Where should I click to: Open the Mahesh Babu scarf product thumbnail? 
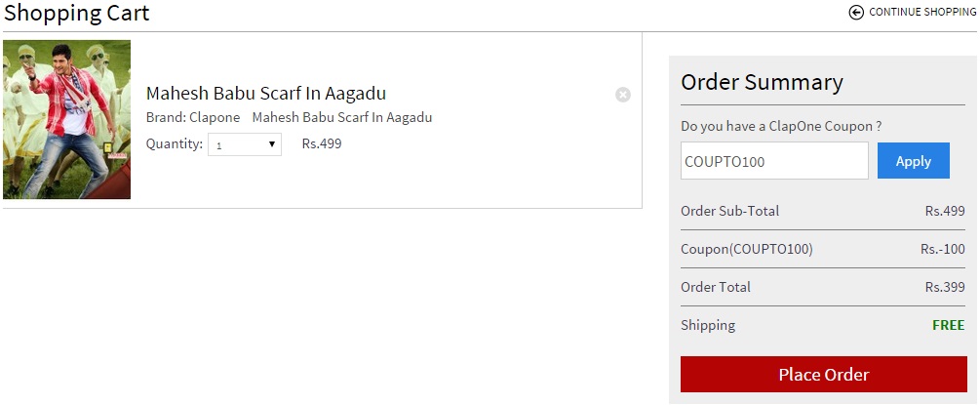67,119
